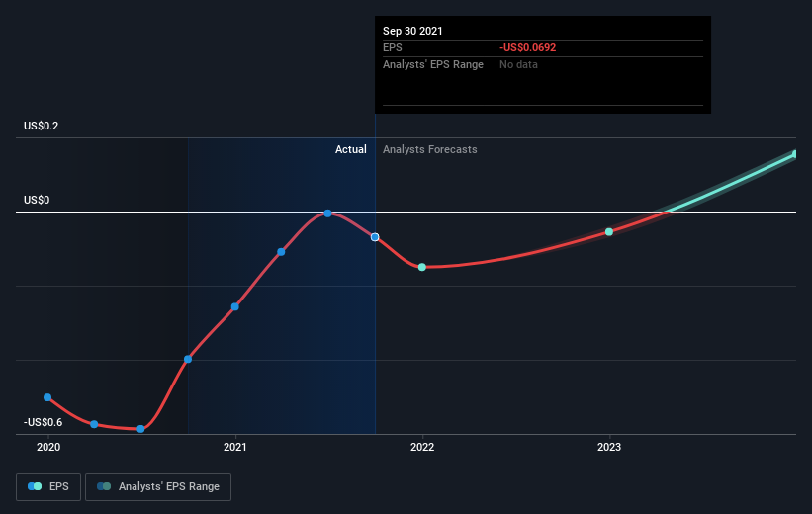Toggle the EPS legend series

pyautogui.click(x=48, y=487)
